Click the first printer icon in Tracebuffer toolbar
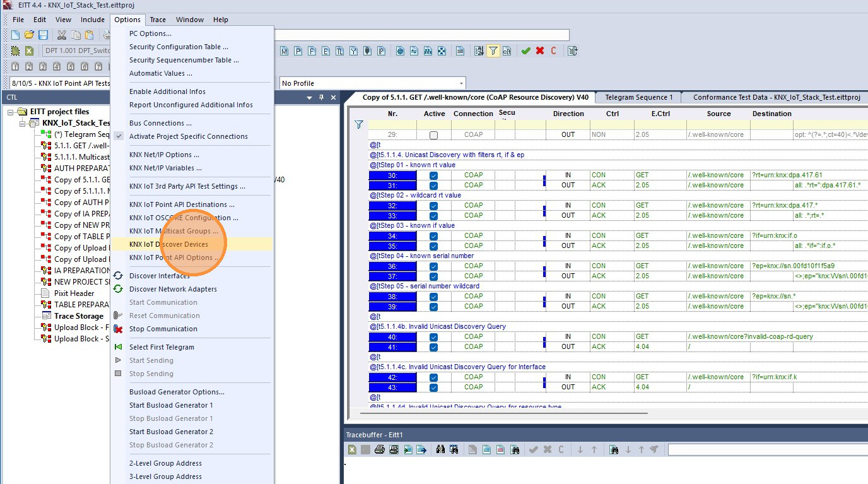Image resolution: width=868 pixels, height=484 pixels. (x=379, y=449)
